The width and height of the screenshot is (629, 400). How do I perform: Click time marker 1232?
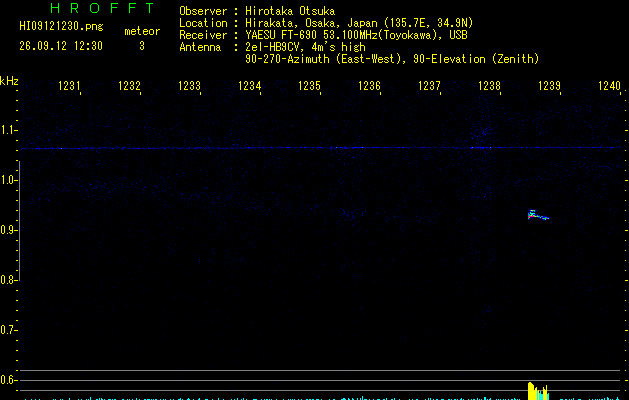click(x=130, y=86)
